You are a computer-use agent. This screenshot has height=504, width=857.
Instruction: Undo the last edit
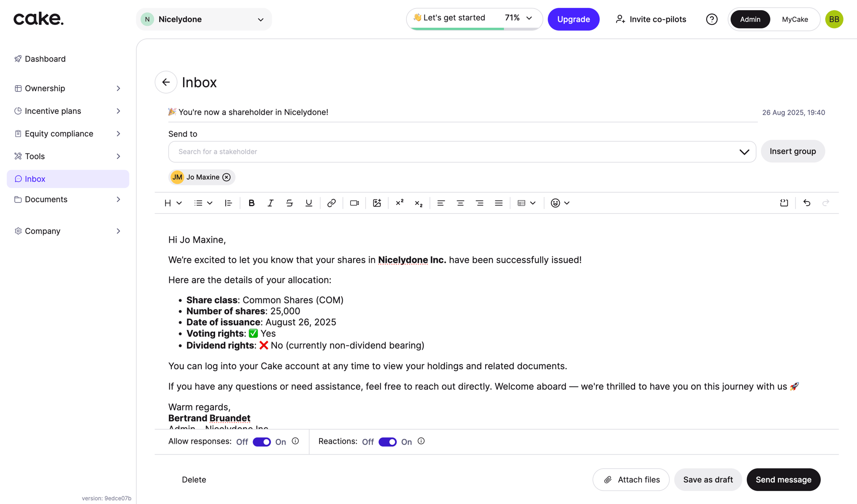(x=807, y=203)
